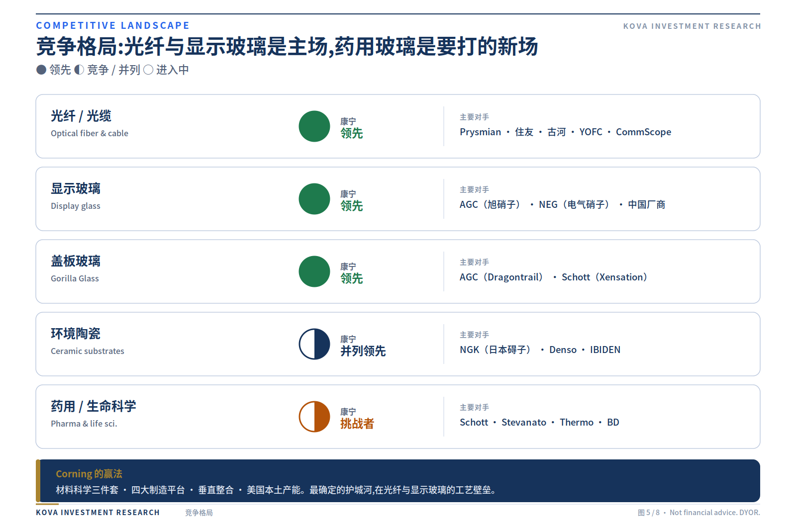Click the 主要对手 label in the 光纤 / 光缆 row

point(474,117)
